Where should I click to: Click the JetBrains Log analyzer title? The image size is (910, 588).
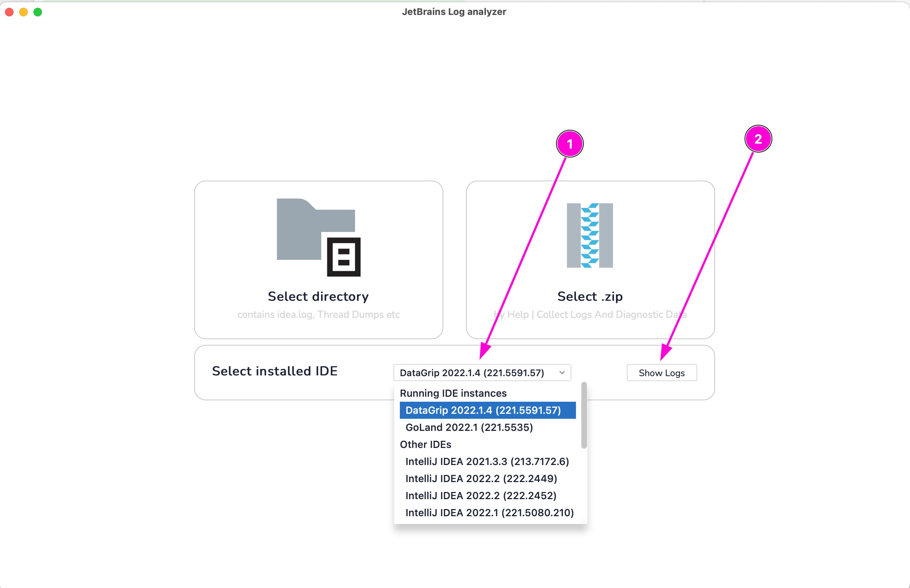point(455,11)
